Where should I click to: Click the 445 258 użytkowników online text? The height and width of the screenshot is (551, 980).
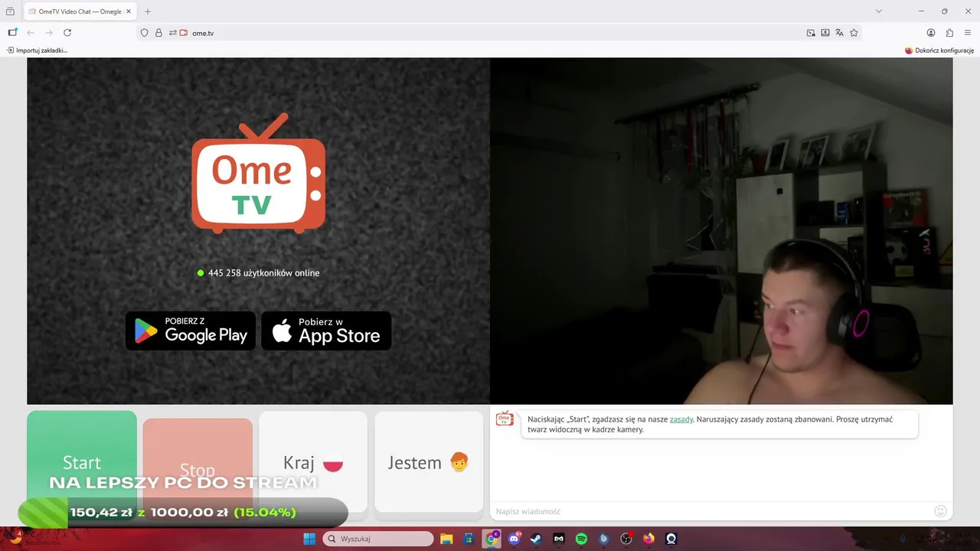click(x=263, y=273)
